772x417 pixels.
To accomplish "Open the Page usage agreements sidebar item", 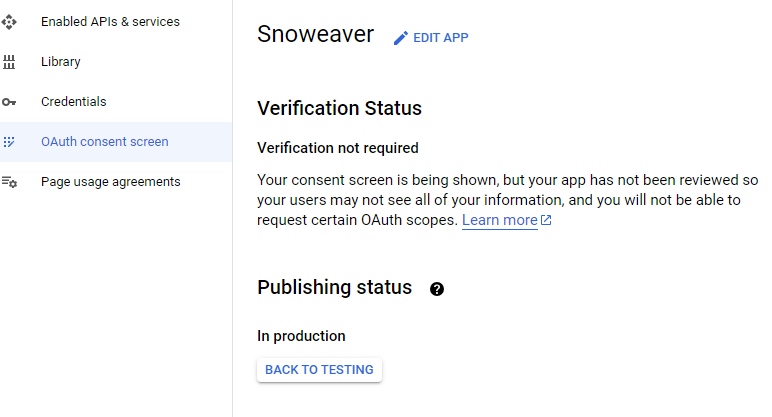I will click(x=116, y=182).
